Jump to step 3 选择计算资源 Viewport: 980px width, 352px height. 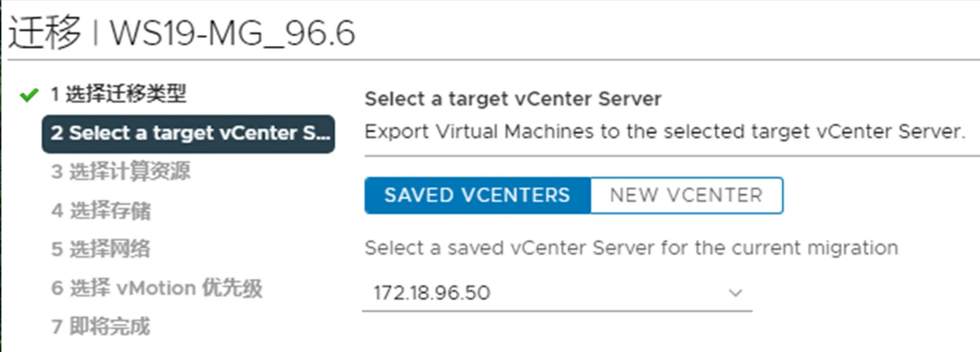pyautogui.click(x=120, y=172)
